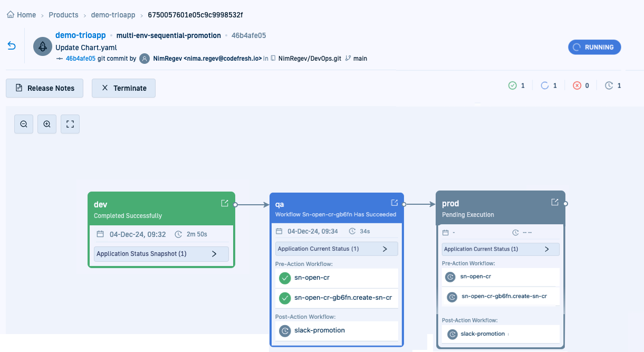Go to Products breadcrumb
Image resolution: width=644 pixels, height=352 pixels.
tap(63, 15)
